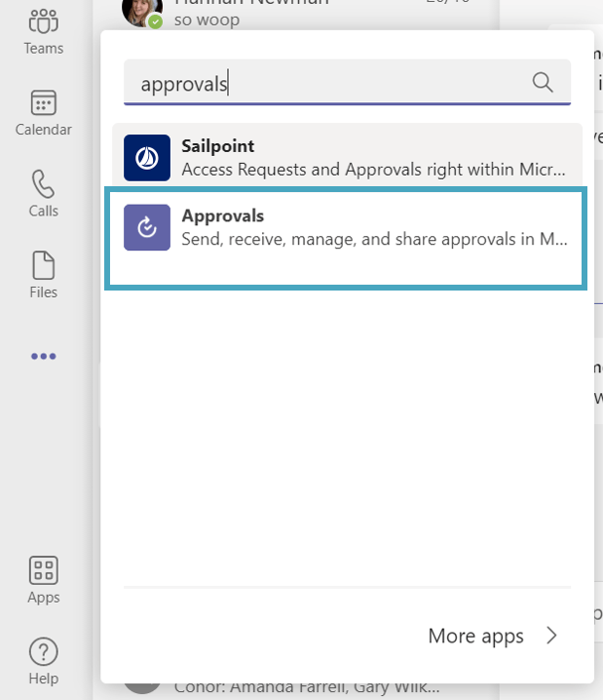Screen dimensions: 603x700
Task: Open Teams from the sidebar
Action: coord(43,32)
